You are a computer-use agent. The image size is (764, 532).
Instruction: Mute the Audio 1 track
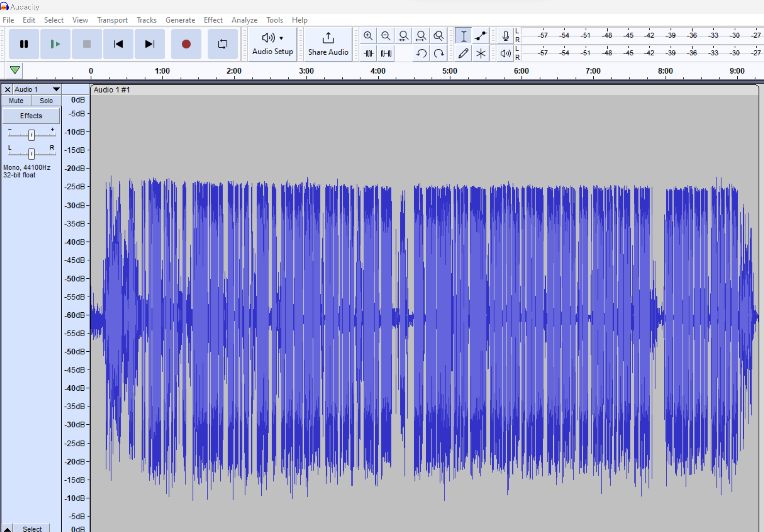click(16, 100)
